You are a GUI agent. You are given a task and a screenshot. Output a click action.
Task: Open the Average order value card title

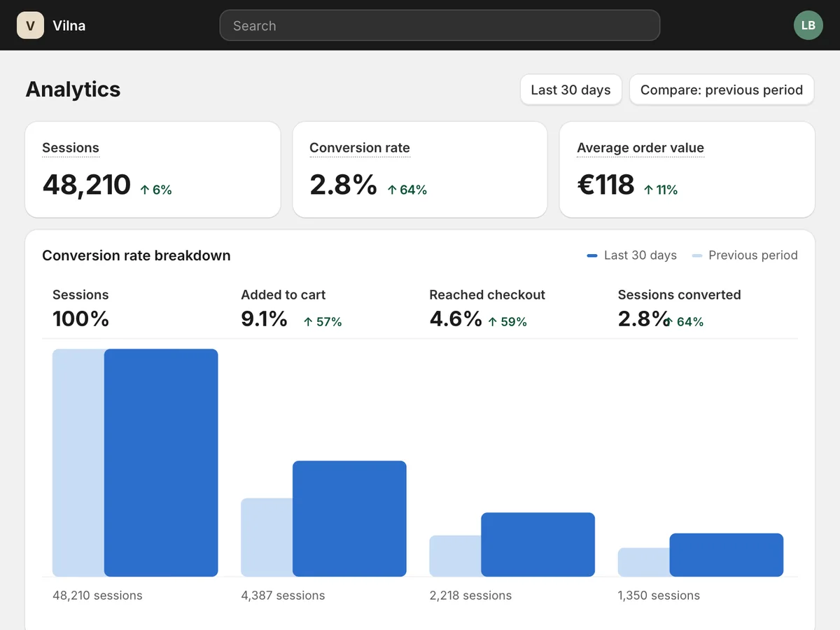tap(640, 148)
